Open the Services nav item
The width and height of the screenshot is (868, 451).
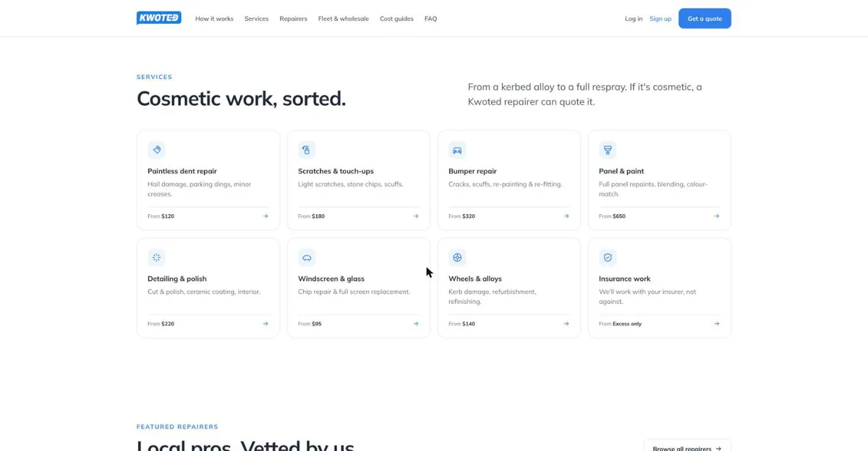pos(256,19)
